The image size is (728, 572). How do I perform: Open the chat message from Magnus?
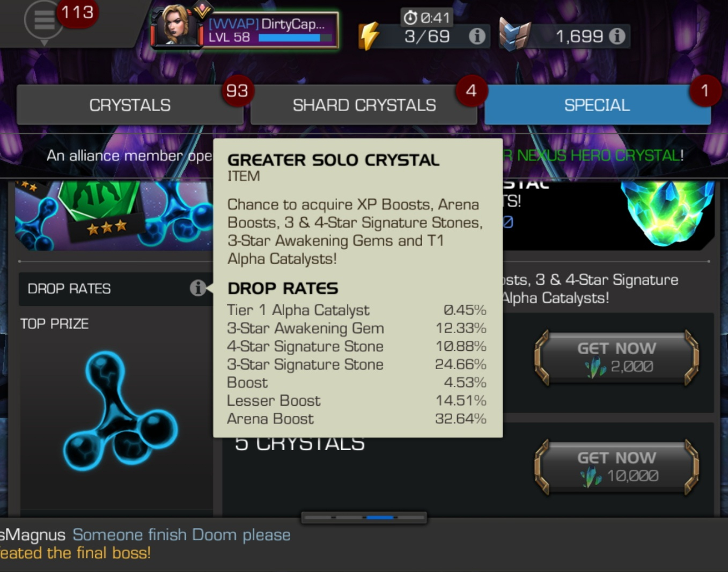[145, 534]
